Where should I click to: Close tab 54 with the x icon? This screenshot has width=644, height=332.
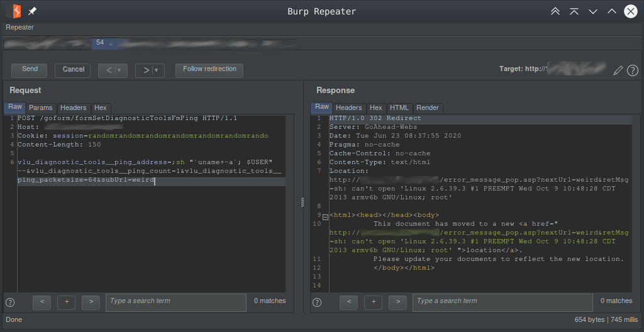tap(111, 44)
